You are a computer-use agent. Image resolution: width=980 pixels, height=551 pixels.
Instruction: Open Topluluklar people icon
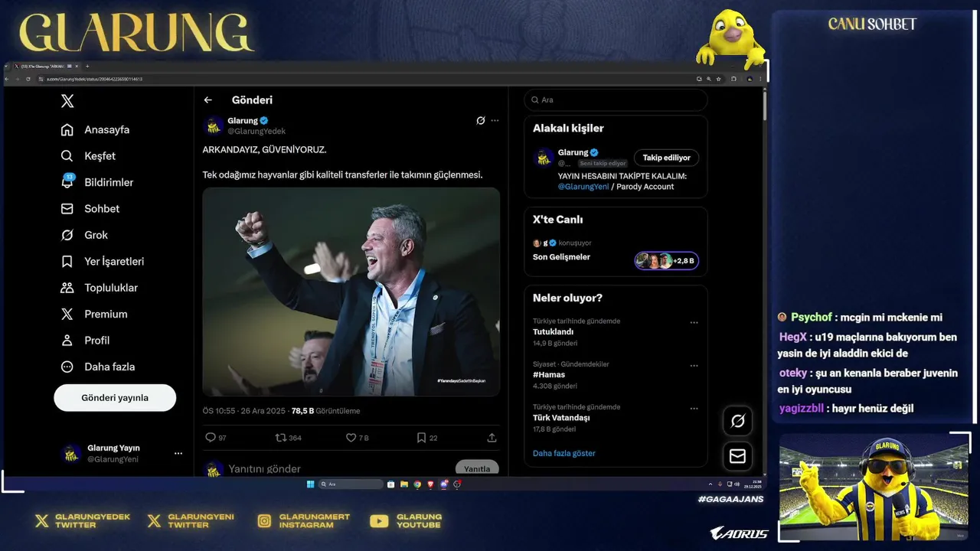[x=67, y=288]
